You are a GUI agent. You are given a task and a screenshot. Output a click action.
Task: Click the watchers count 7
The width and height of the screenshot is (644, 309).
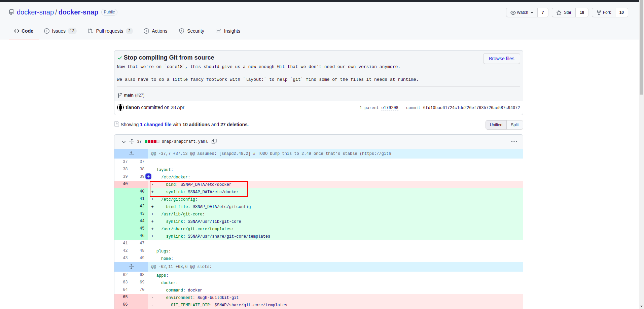[543, 12]
